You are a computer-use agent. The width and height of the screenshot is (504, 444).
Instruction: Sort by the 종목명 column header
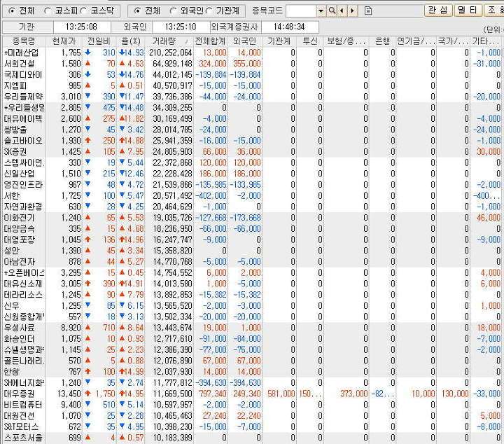click(x=24, y=41)
